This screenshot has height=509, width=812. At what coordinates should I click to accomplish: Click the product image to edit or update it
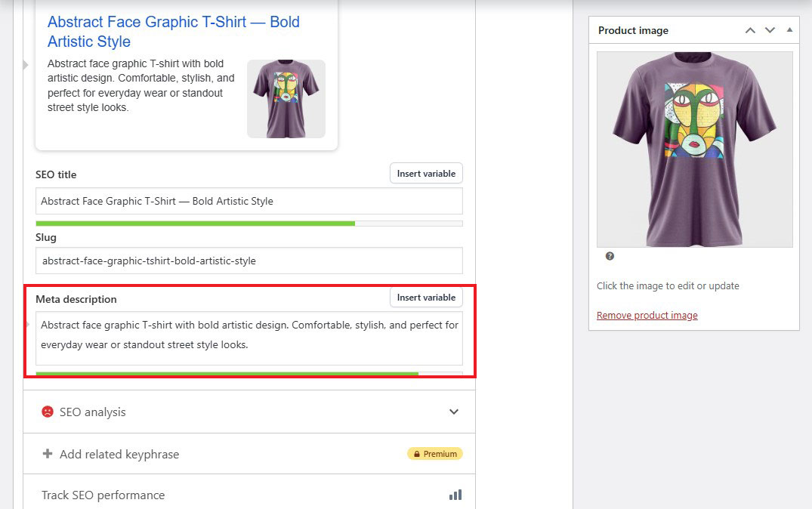tap(693, 149)
